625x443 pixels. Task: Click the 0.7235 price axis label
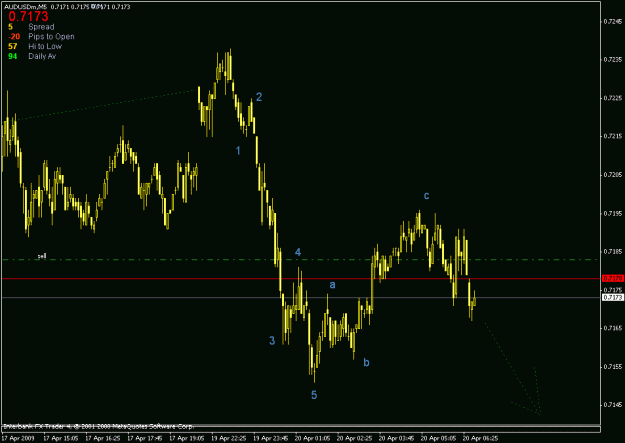(x=613, y=59)
